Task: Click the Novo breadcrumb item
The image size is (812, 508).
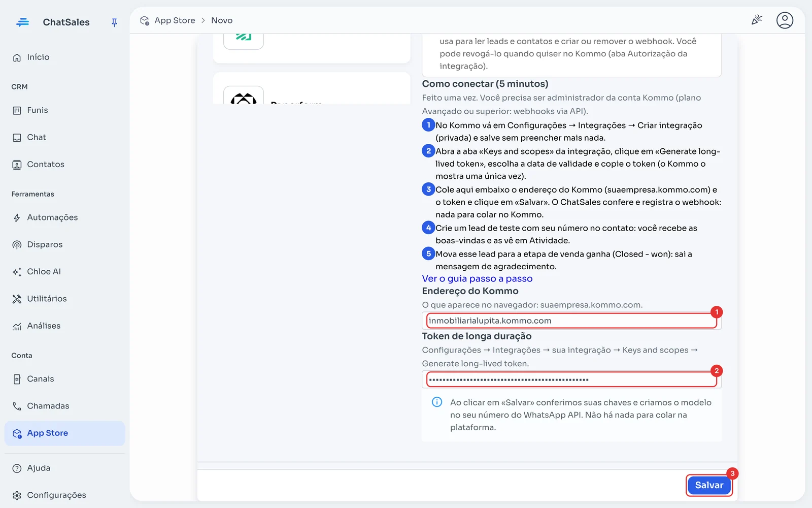Action: pos(222,20)
